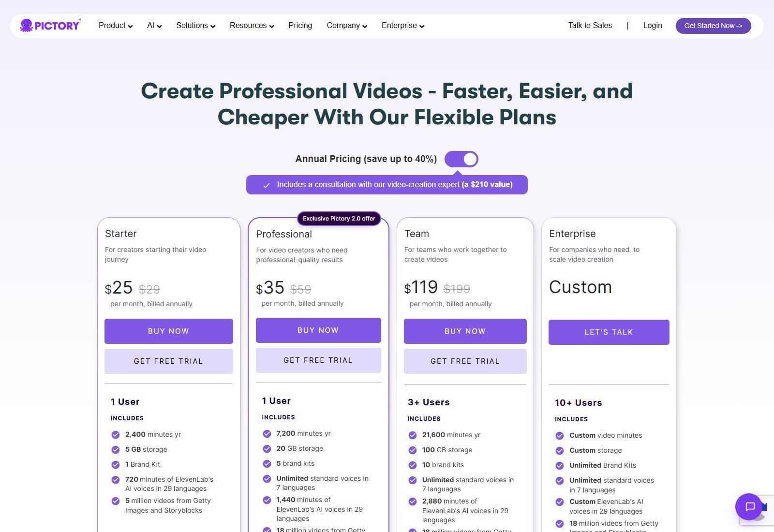774x532 pixels.
Task: Click the Custom Enterprise price text
Action: [x=580, y=287]
